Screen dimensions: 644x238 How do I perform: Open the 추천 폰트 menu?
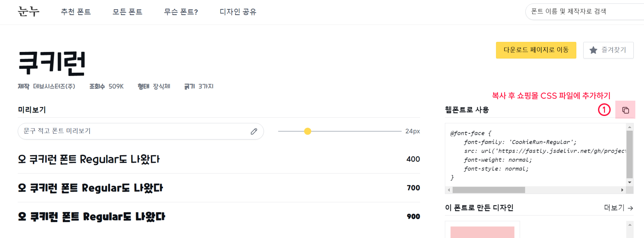(x=76, y=12)
